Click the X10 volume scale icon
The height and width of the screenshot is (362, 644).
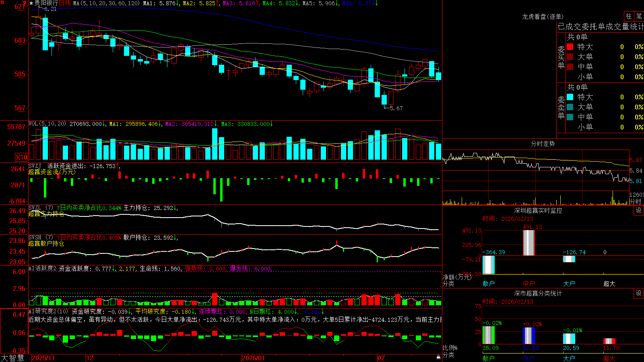pyautogui.click(x=21, y=157)
